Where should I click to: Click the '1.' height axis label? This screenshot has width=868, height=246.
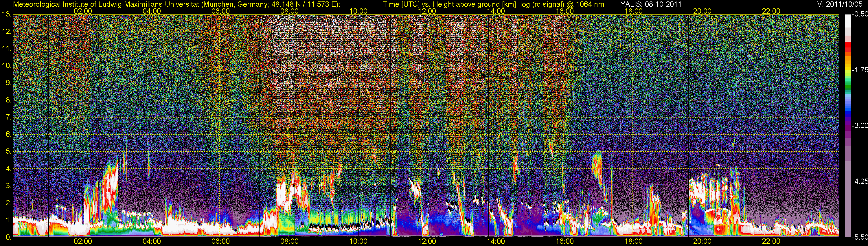[x=8, y=220]
